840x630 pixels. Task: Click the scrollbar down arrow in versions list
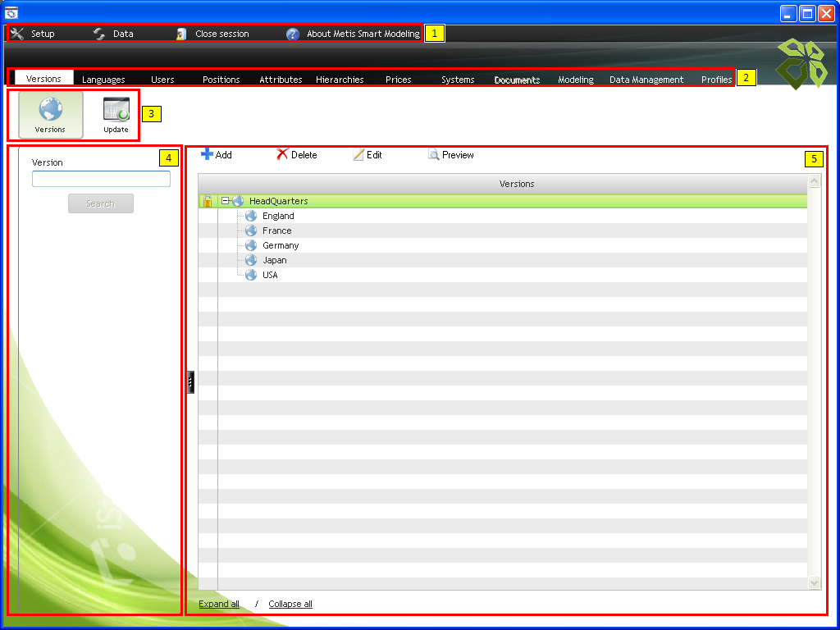(x=815, y=583)
